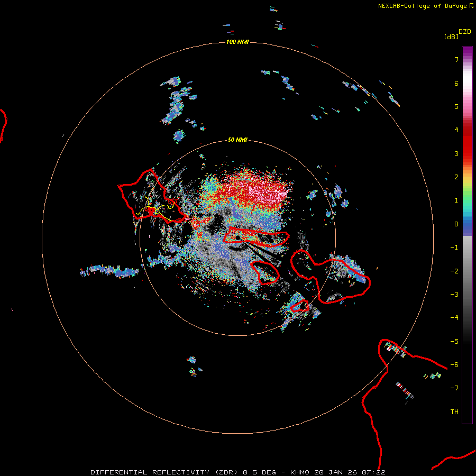Click the 2 value on the color scale
The image size is (476, 476).
pos(456,177)
